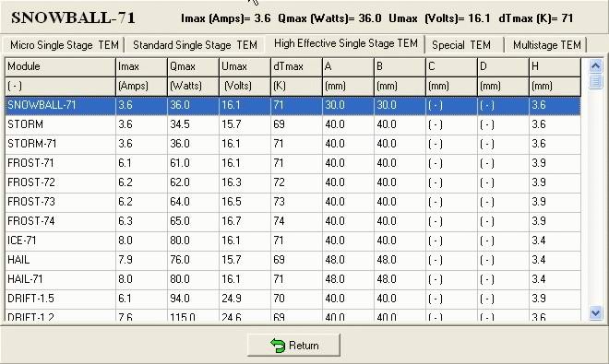This screenshot has width=609, height=364.
Task: Click the vertical scrollbar thumb
Action: pos(596,81)
